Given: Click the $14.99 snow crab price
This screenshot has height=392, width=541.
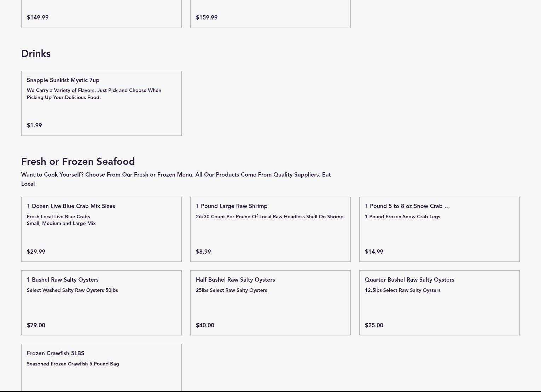Looking at the screenshot, I should 374,252.
